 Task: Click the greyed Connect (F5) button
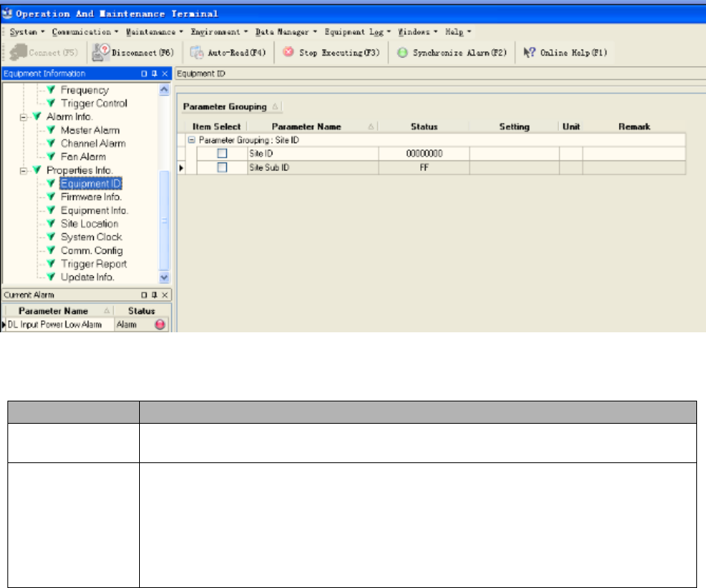coord(44,53)
